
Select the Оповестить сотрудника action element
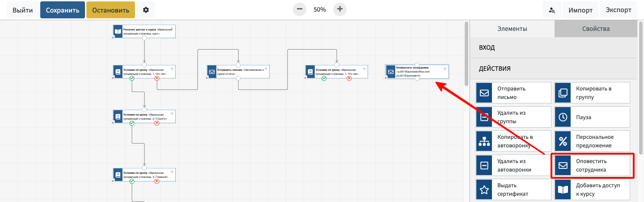592,165
